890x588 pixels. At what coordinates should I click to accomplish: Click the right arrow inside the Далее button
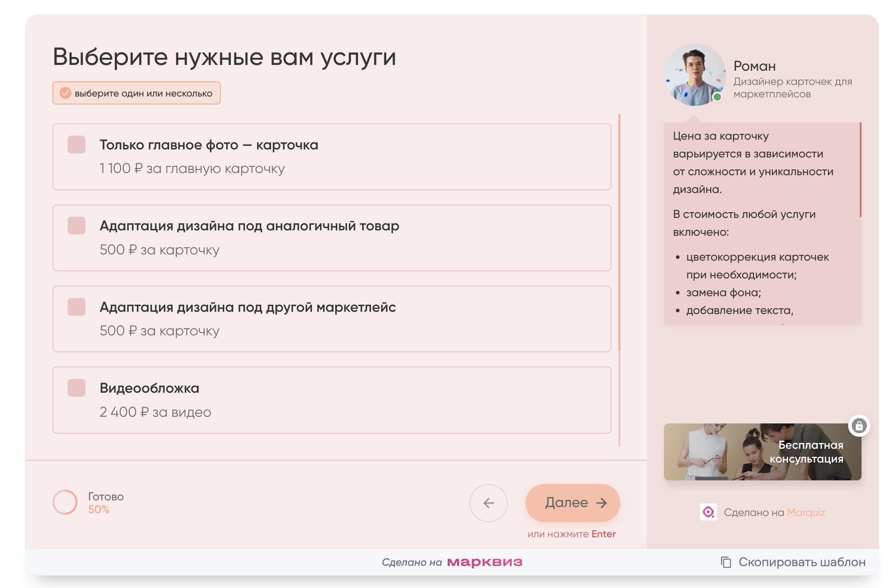tap(603, 503)
